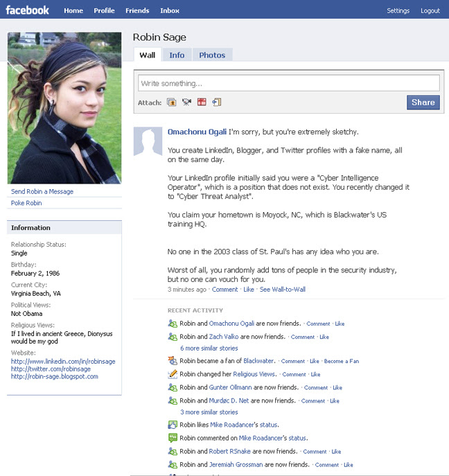Switch to the Wall tab
The width and height of the screenshot is (449, 476).
pyautogui.click(x=147, y=55)
